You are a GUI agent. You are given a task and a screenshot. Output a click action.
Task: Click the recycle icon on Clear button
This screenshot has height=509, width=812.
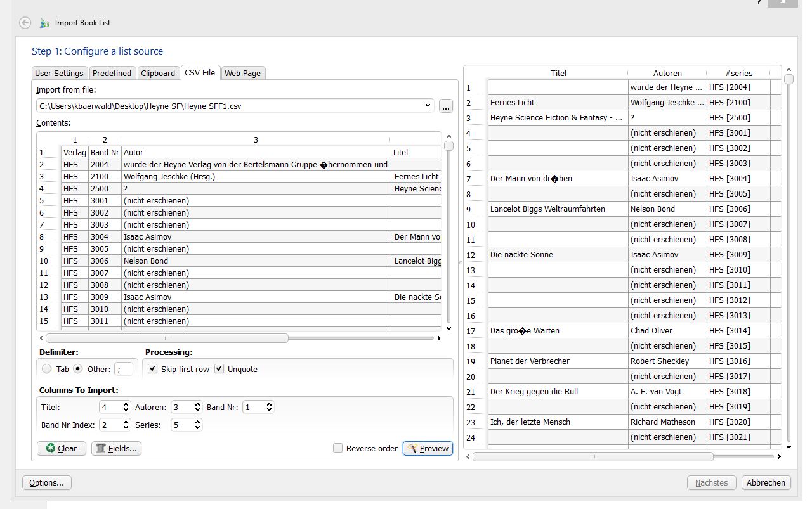pos(49,449)
